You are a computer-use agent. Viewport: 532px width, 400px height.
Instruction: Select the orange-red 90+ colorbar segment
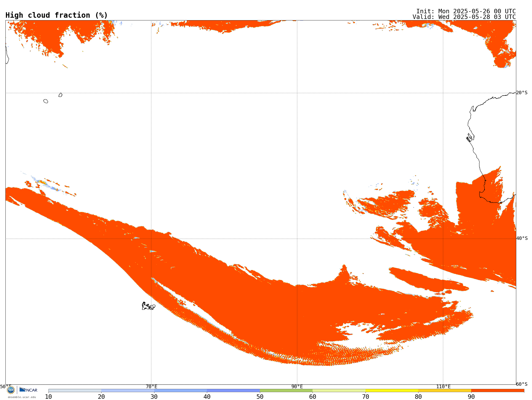pos(498,391)
